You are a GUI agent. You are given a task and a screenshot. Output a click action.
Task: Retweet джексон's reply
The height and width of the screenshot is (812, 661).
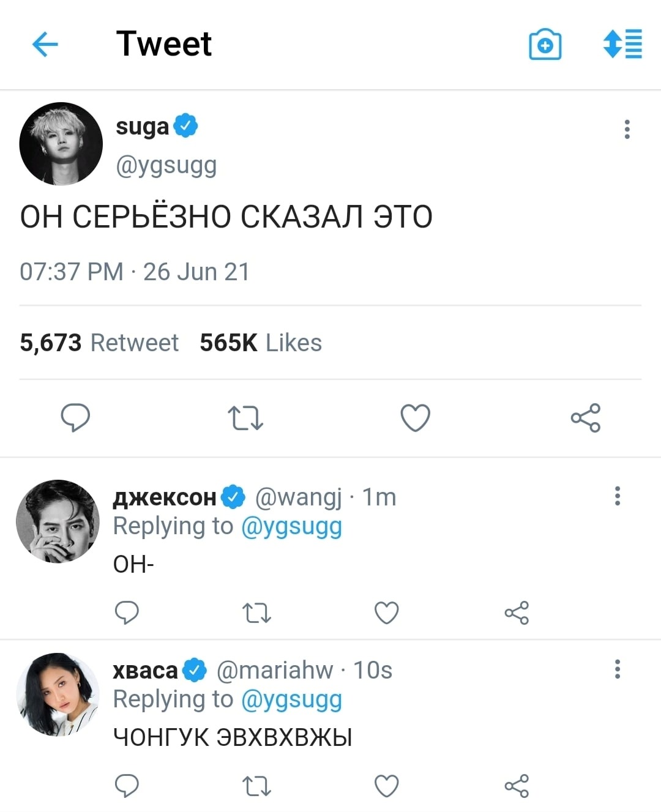tap(256, 613)
